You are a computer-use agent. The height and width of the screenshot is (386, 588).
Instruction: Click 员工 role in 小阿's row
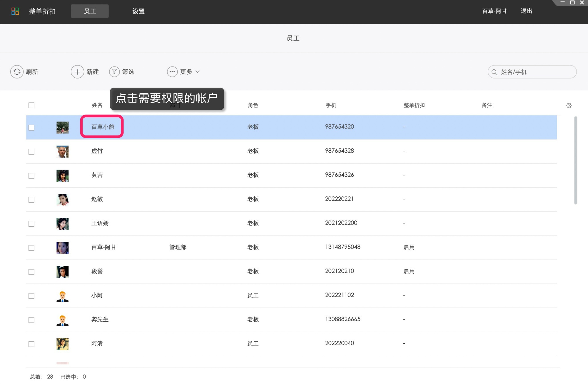pyautogui.click(x=253, y=295)
